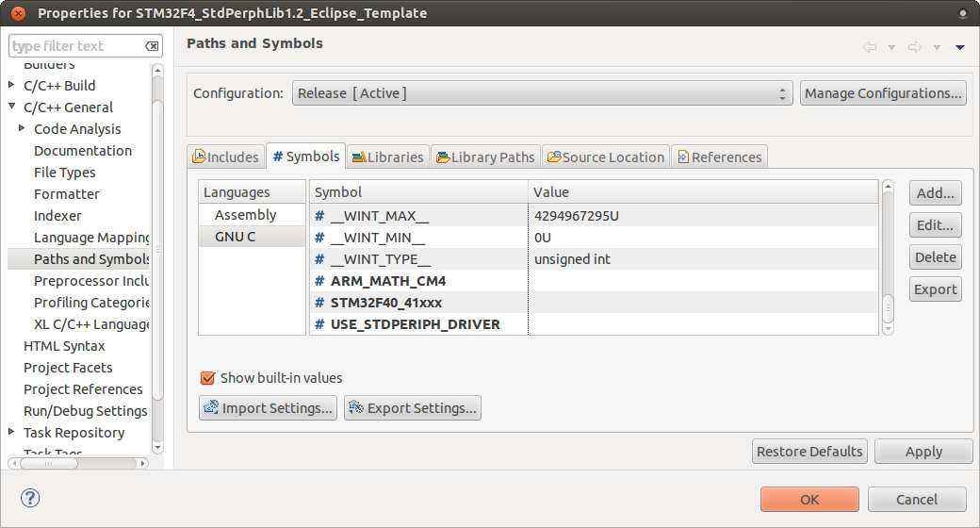Click Restore Defaults
Viewport: 980px width, 528px height.
(809, 451)
